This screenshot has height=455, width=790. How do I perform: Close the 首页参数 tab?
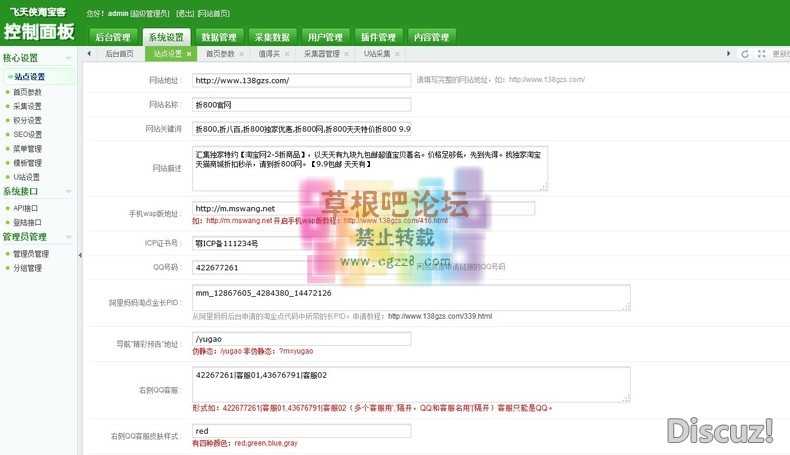pos(242,54)
